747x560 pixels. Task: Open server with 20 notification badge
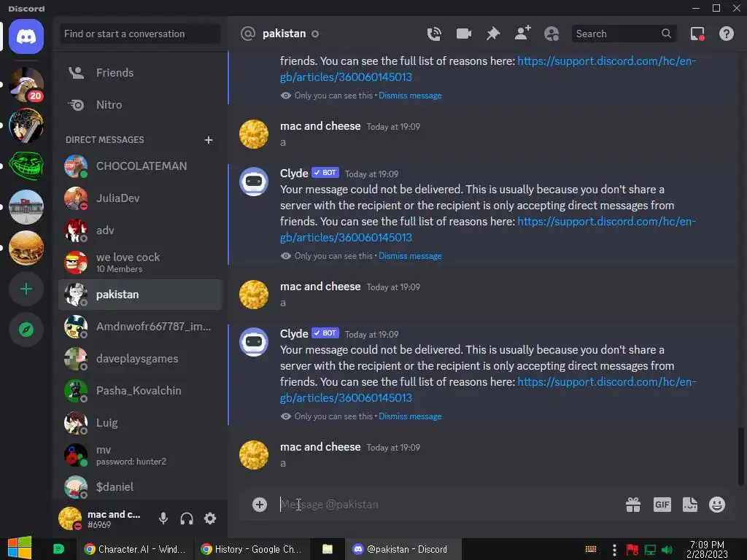[26, 85]
